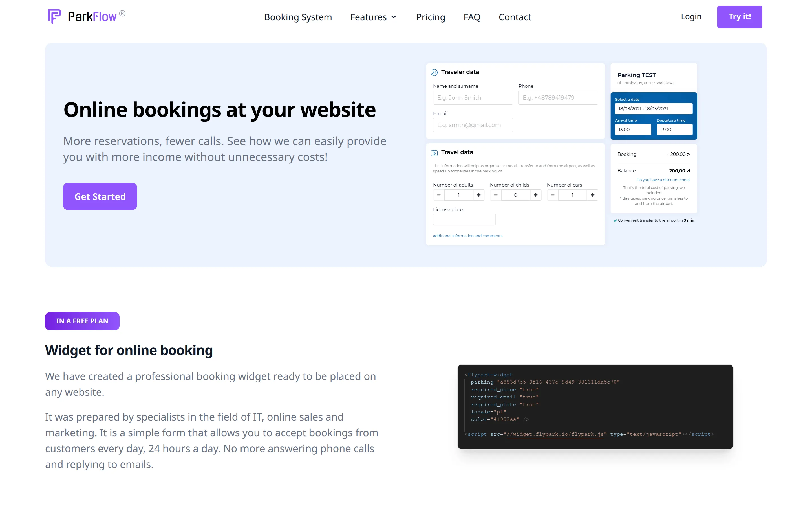Focus the Phone input field
This screenshot has height=508, width=812.
[558, 97]
